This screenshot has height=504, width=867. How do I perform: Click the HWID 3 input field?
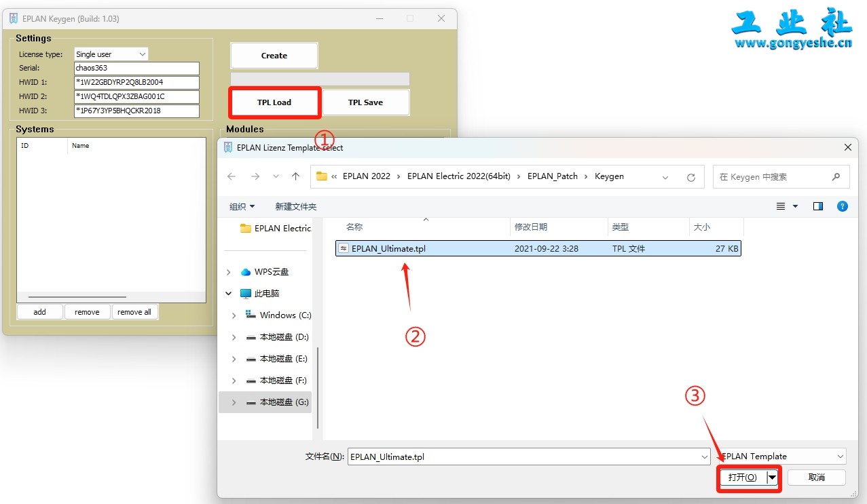click(136, 111)
